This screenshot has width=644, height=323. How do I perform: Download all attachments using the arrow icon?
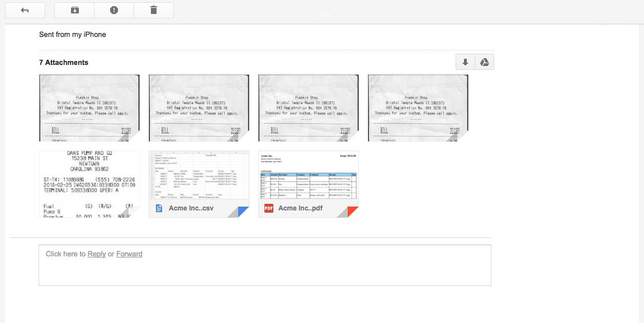pos(465,62)
